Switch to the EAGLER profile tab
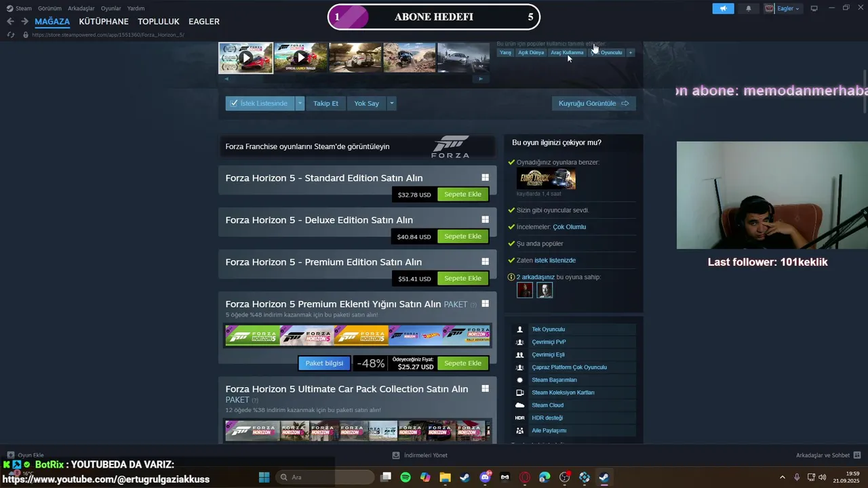868x488 pixels. click(x=204, y=22)
